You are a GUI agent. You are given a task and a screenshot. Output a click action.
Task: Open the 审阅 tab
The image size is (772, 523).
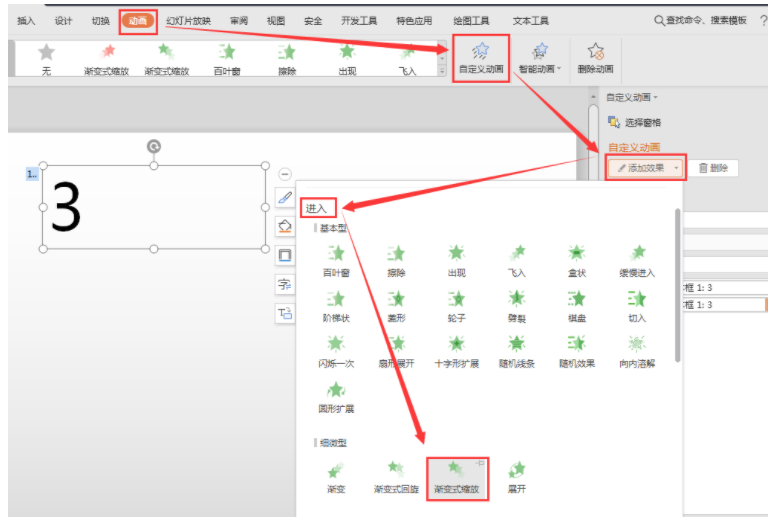239,21
